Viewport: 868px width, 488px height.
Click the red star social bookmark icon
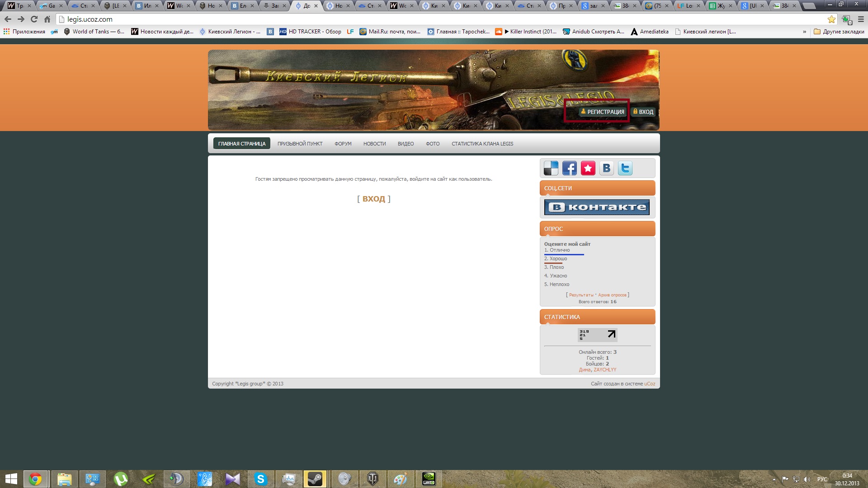pos(588,168)
